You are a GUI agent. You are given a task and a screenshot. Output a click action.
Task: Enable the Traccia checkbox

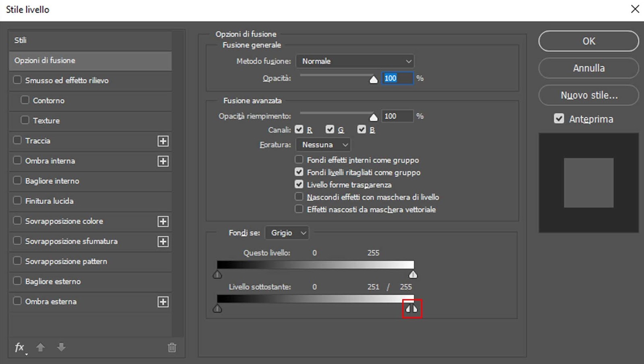pos(17,140)
